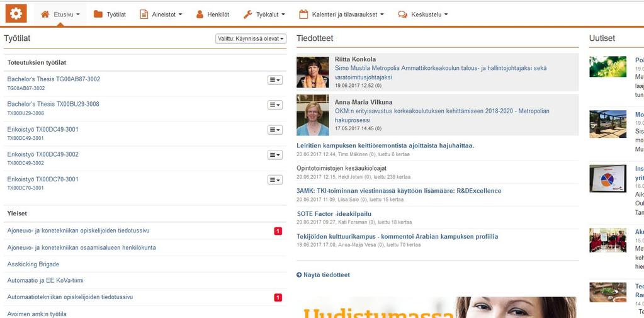644x318 pixels.
Task: Click the Toteutuksien työtilat section heading
Action: (37, 62)
